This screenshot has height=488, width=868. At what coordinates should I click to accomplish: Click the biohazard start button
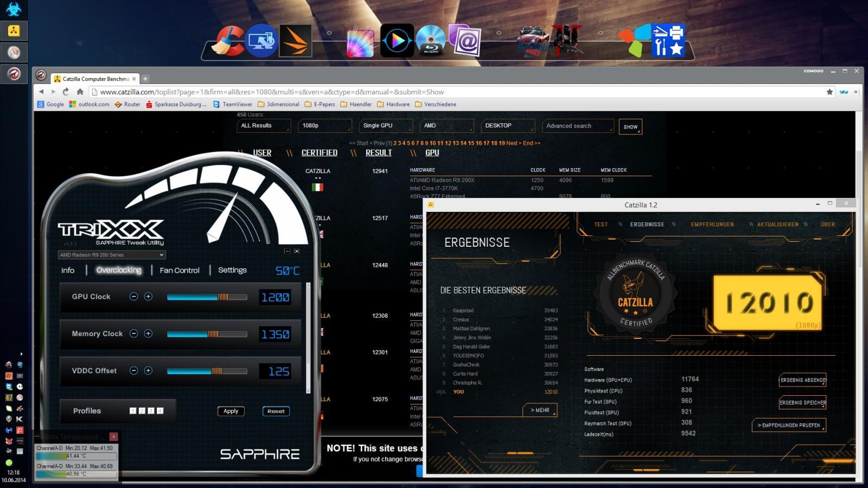(x=14, y=9)
